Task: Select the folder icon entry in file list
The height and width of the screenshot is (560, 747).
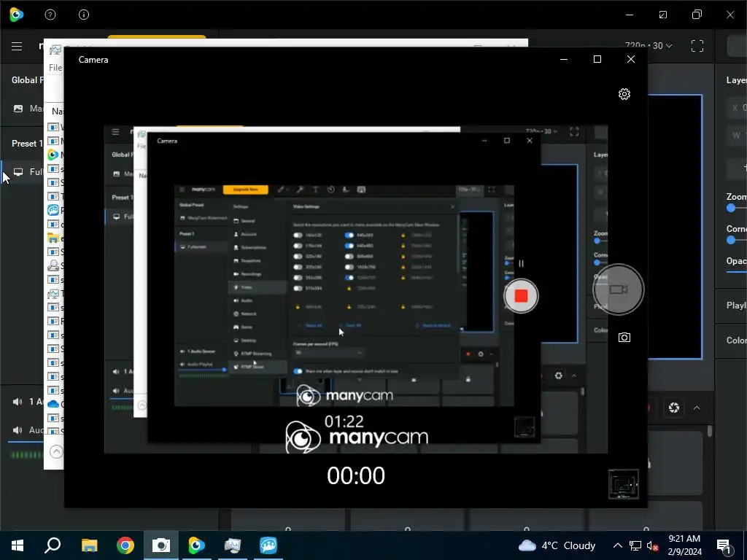Action: point(53,238)
